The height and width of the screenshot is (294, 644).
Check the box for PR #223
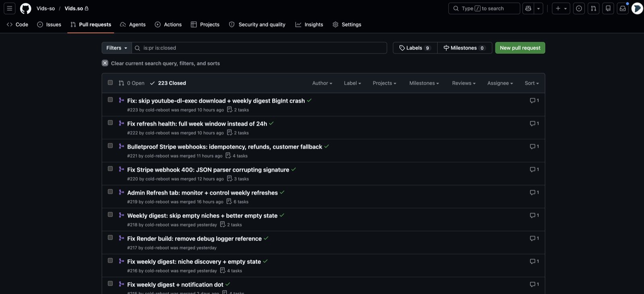[x=110, y=99]
